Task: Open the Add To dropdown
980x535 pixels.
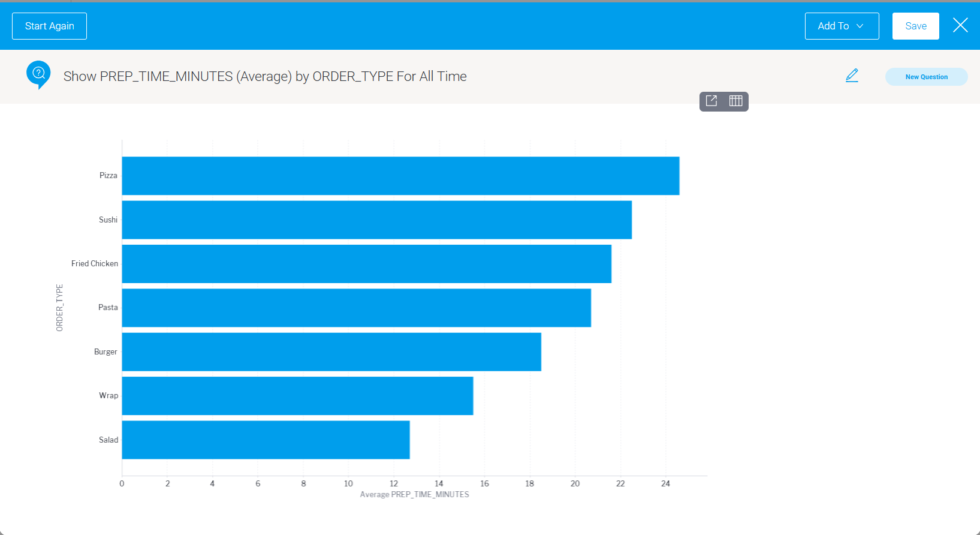Action: (x=841, y=26)
